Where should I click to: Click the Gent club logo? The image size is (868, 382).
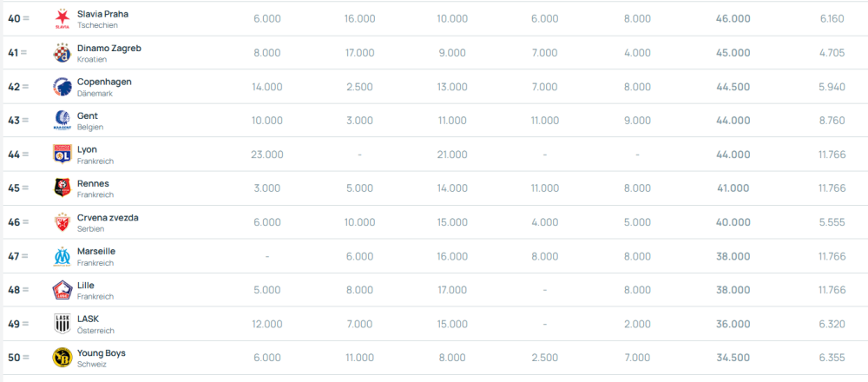click(x=62, y=121)
